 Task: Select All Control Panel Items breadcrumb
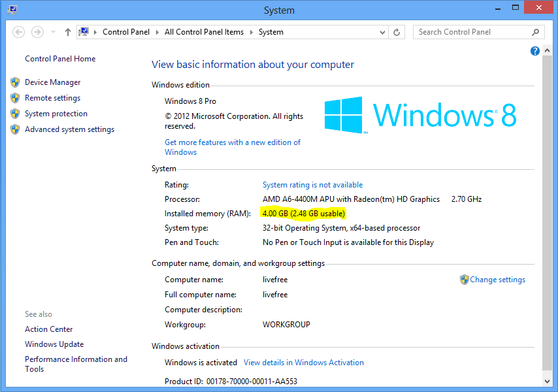pos(204,32)
